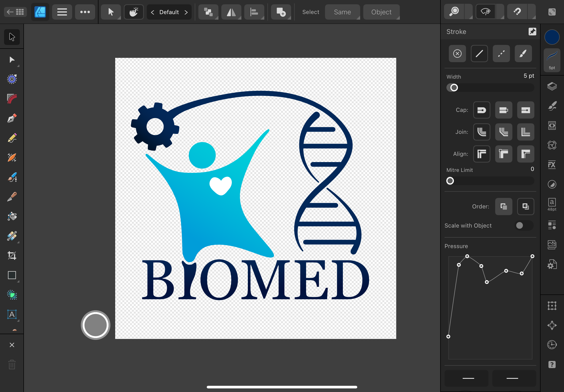The width and height of the screenshot is (564, 392).
Task: Open the History studio clock icon
Action: [x=552, y=345]
